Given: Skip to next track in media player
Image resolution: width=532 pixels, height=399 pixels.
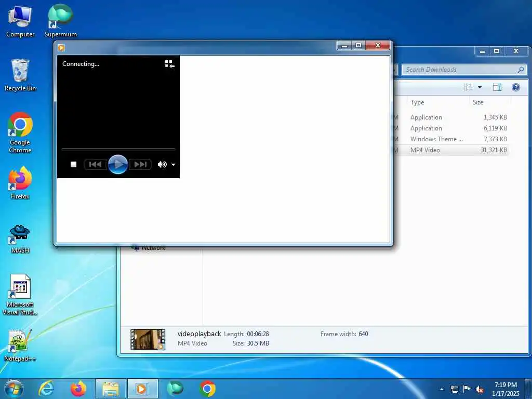Looking at the screenshot, I should coord(140,165).
